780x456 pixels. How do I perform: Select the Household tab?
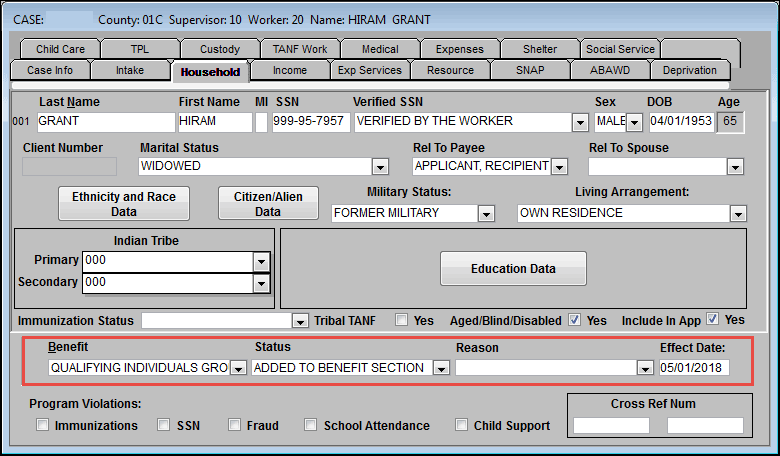210,72
